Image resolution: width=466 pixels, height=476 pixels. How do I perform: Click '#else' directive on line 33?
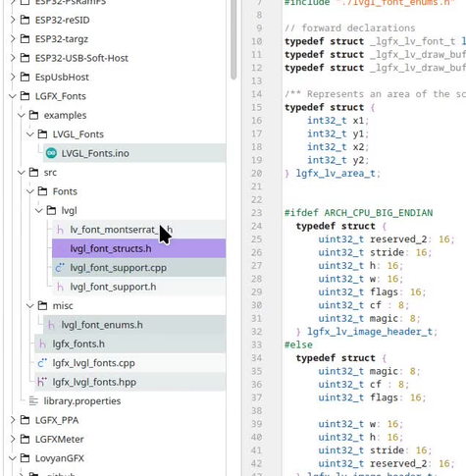[298, 344]
